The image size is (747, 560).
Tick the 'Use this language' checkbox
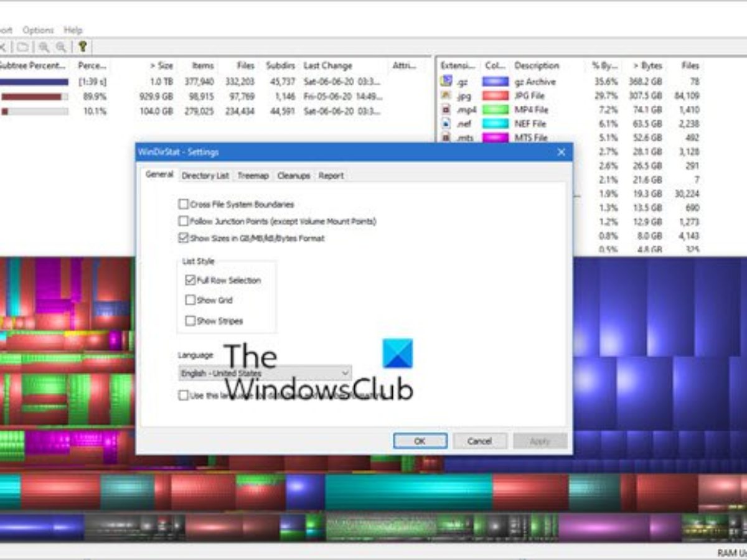point(183,395)
